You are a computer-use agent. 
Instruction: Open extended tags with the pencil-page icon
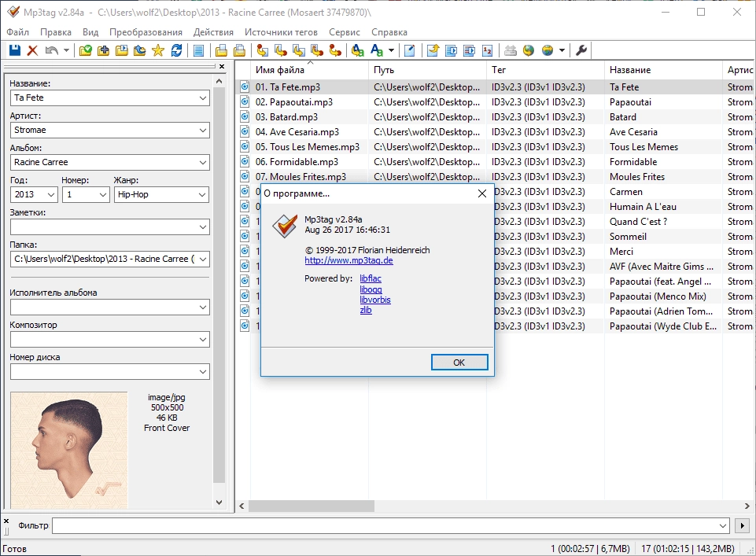409,50
